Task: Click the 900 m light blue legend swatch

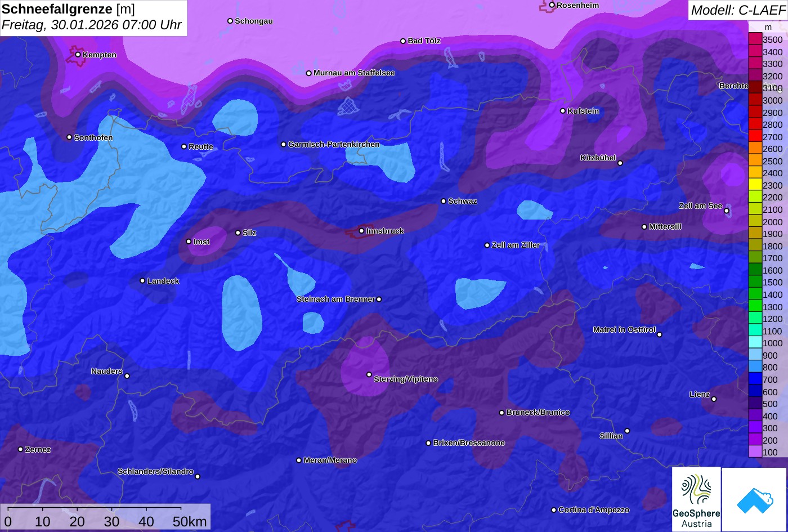Action: 755,355
